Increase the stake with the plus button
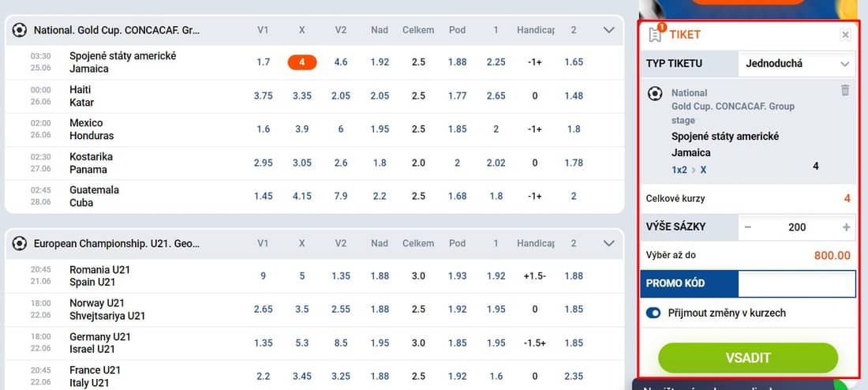Image resolution: width=868 pixels, height=390 pixels. [x=847, y=227]
